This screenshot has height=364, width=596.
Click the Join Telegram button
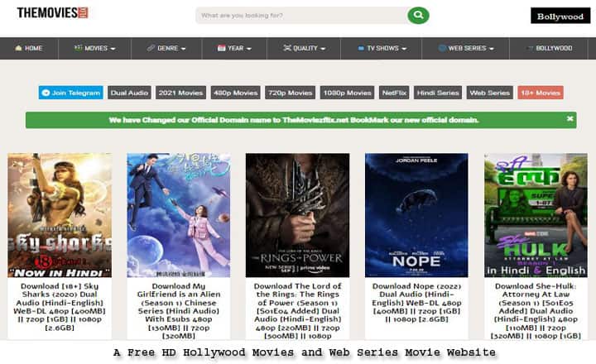pyautogui.click(x=70, y=93)
